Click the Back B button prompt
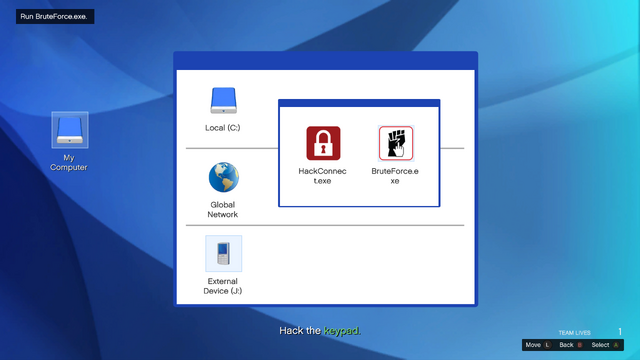 pyautogui.click(x=571, y=345)
